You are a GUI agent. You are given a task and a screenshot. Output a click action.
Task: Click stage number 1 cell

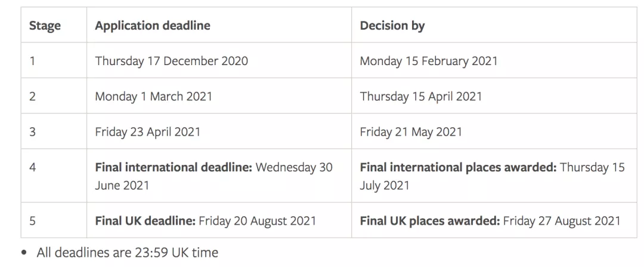coord(32,61)
